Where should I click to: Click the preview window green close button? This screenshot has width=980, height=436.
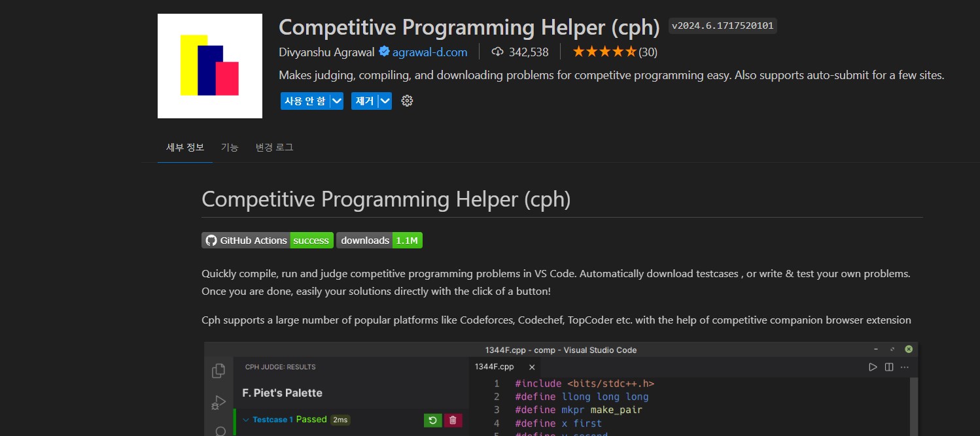point(908,350)
